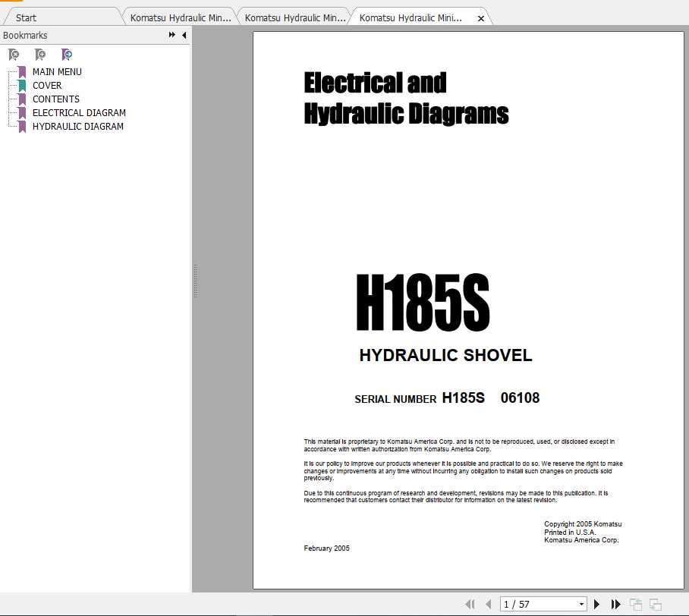Click the go-to bookmark icon with blue arrow
The width and height of the screenshot is (689, 616).
[67, 55]
